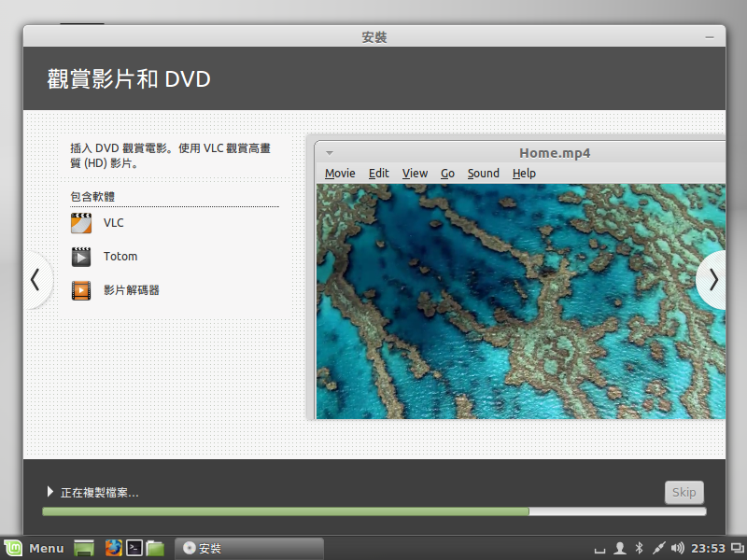Open the user account tray icon
Viewport: 747px width, 560px height.
pos(620,548)
